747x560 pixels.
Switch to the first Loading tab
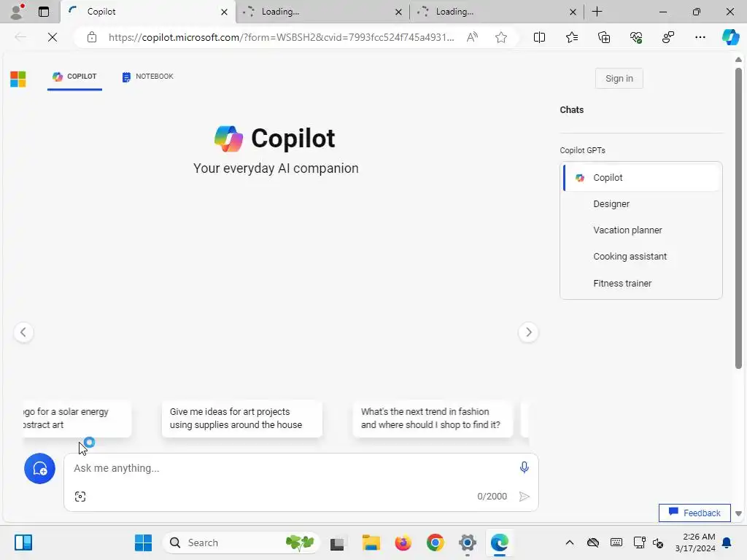tap(322, 12)
